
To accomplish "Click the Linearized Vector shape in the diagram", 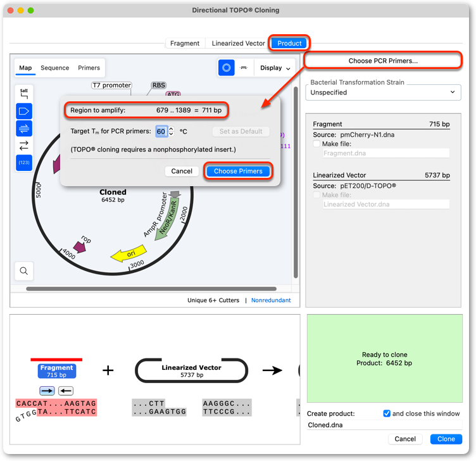I will 192,370.
